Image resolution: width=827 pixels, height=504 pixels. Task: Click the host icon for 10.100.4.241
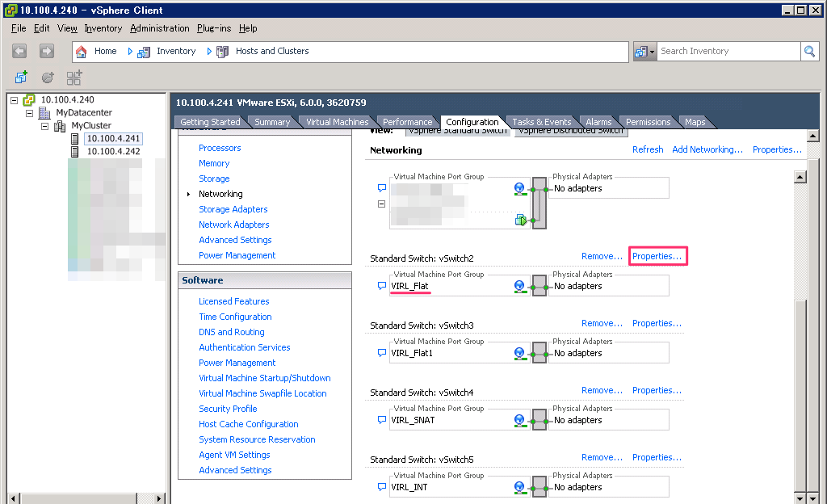[x=75, y=139]
